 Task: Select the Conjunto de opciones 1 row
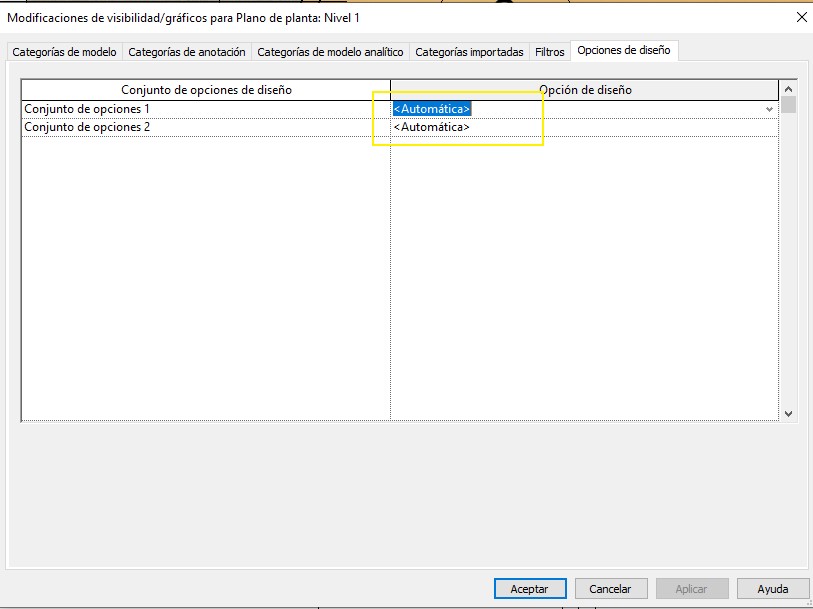point(87,109)
